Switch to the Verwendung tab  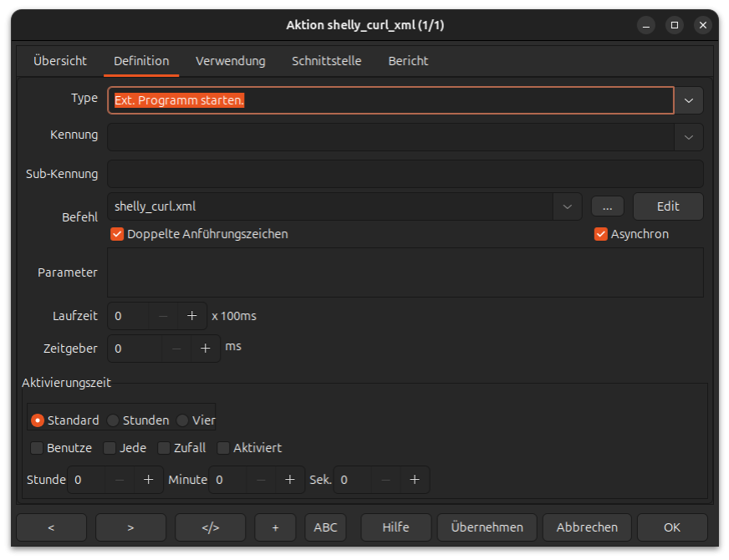[x=231, y=61]
